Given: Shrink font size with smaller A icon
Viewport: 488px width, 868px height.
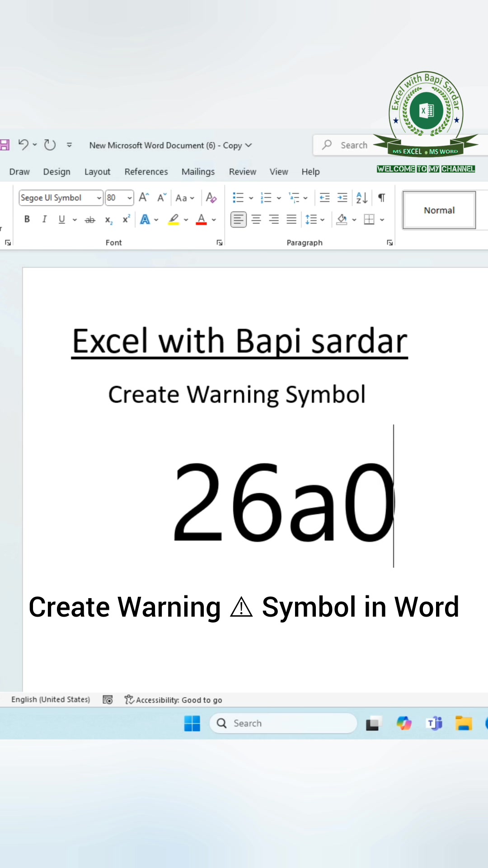Looking at the screenshot, I should coord(162,198).
